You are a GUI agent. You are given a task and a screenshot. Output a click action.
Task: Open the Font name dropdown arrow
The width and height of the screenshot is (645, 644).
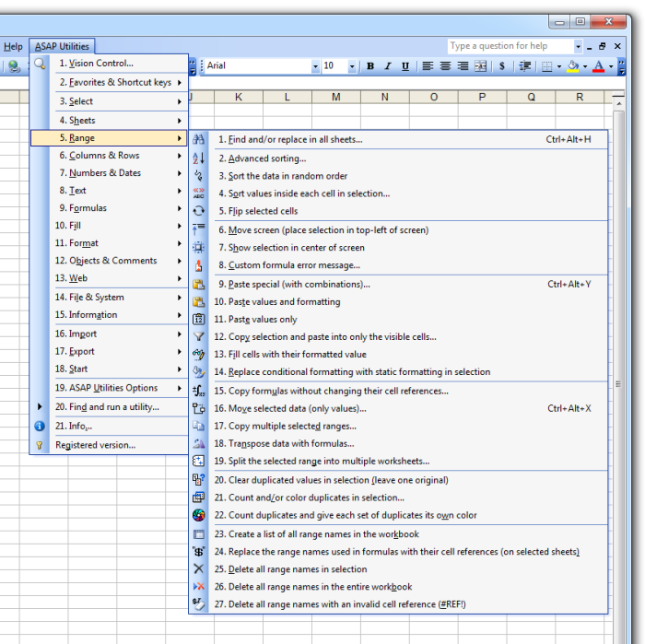(315, 66)
